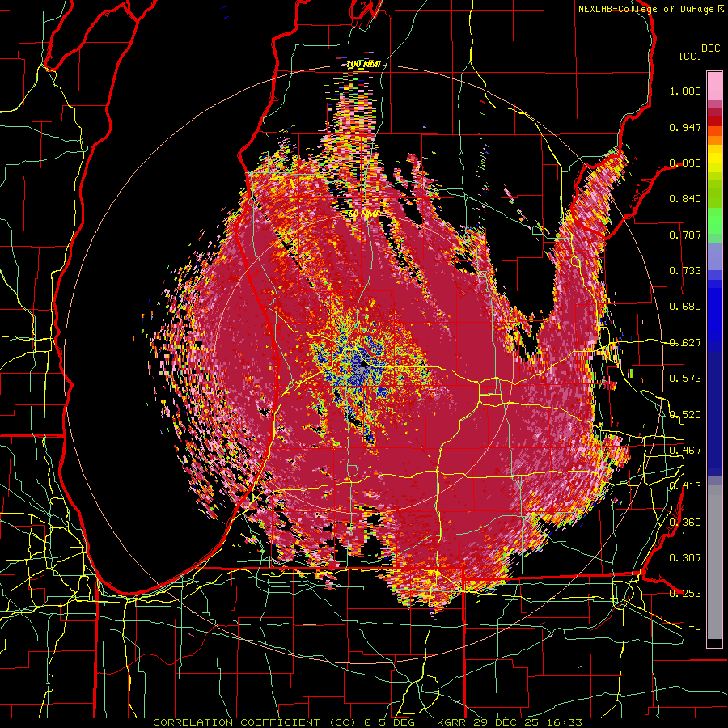This screenshot has width=728, height=728.
Task: Select the 0.787 scale value
Action: 685,235
